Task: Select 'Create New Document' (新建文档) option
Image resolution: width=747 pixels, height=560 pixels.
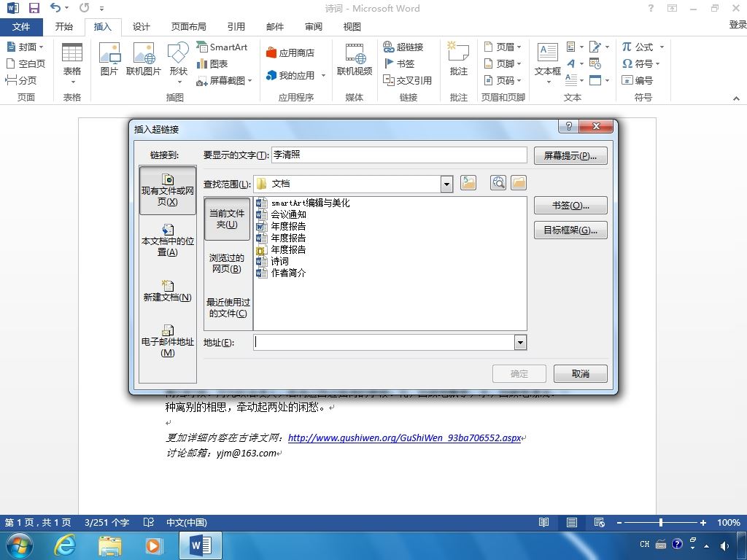Action: [x=168, y=292]
